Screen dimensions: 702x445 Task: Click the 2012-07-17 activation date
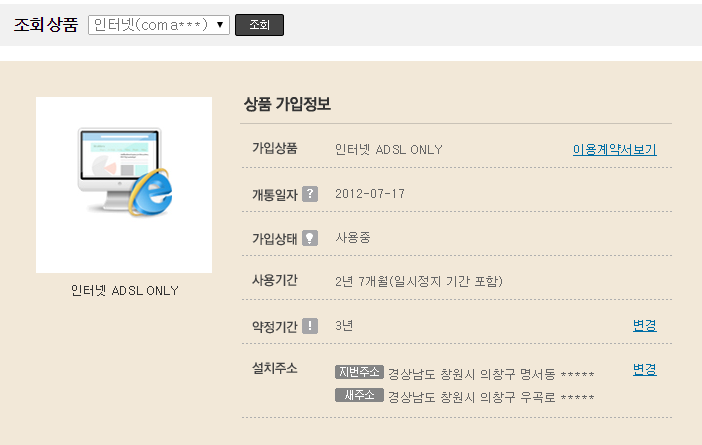(370, 194)
